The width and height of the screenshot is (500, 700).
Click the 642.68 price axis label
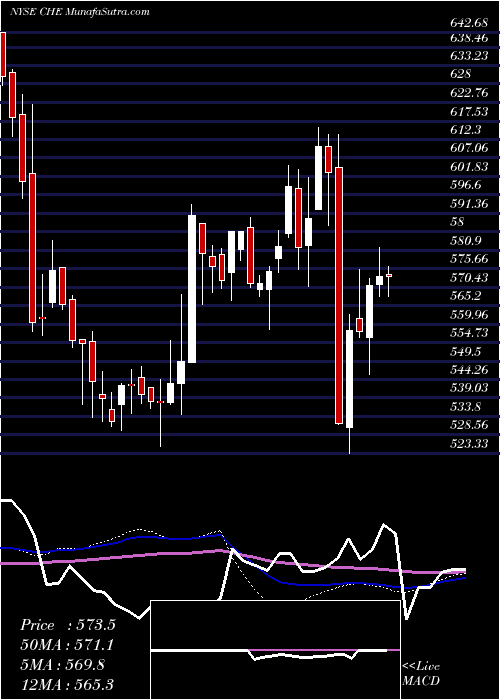[x=468, y=21]
